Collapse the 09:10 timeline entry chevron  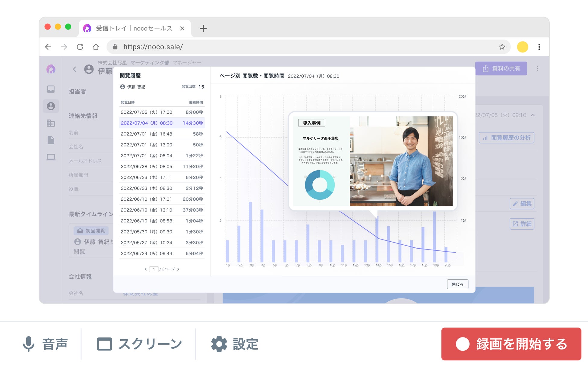[x=533, y=115]
